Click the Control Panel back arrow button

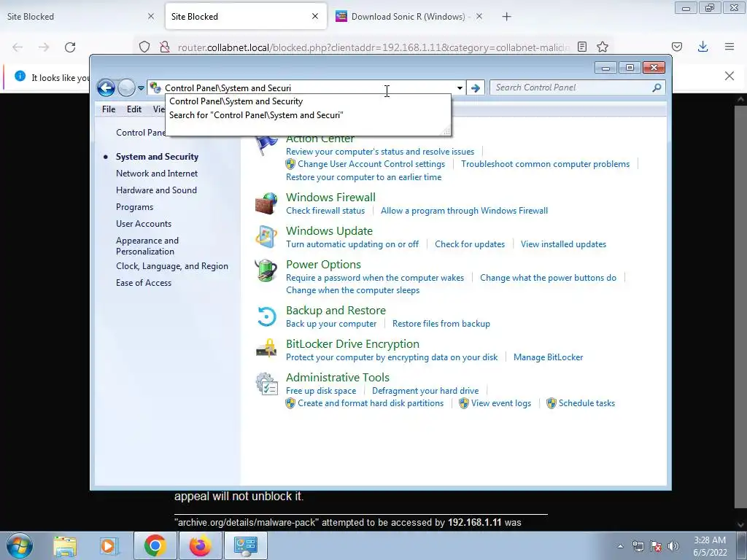(106, 87)
